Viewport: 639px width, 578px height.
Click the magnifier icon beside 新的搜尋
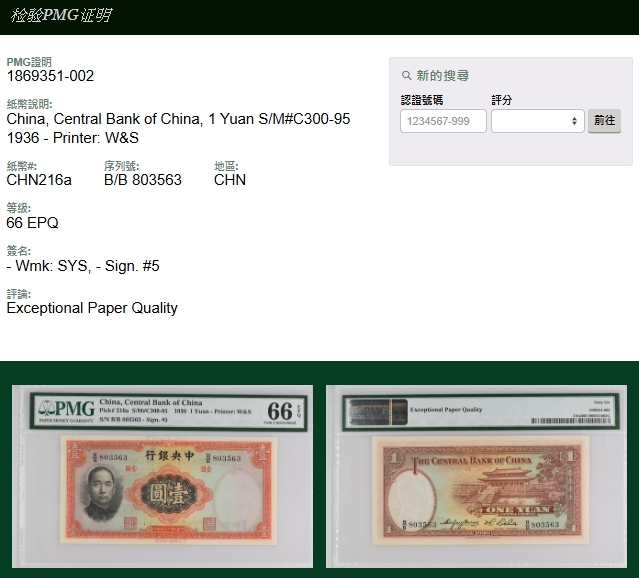tap(406, 75)
